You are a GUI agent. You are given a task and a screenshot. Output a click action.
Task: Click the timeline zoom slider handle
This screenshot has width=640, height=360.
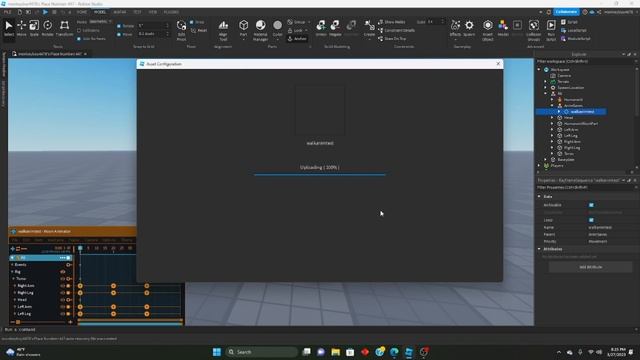18,322
